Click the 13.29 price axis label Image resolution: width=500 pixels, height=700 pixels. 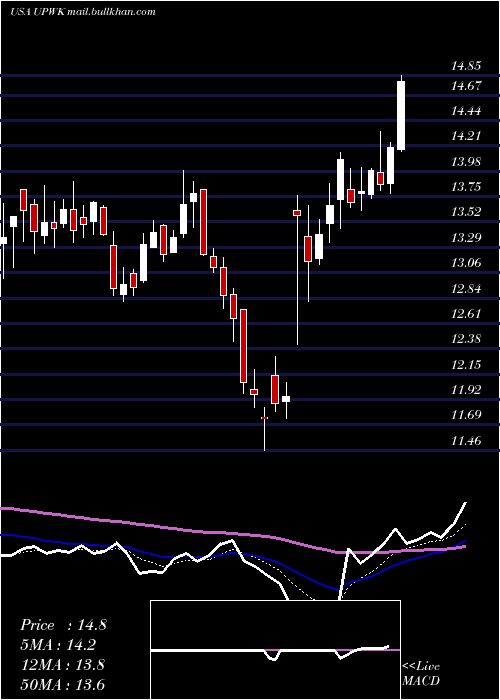point(466,238)
